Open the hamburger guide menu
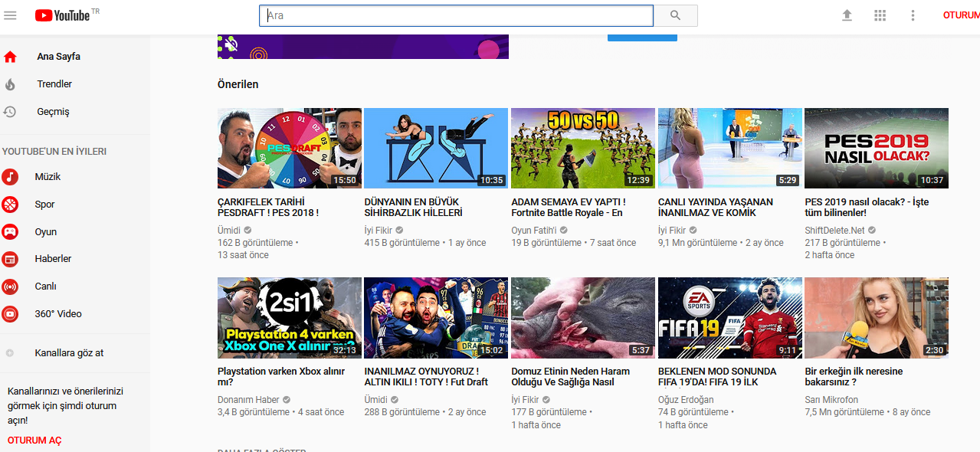 (x=10, y=15)
